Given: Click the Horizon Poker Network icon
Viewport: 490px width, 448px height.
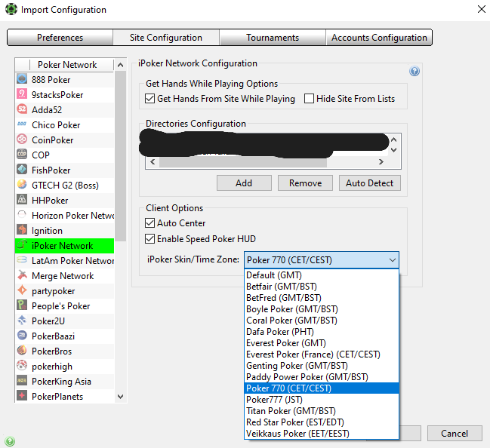Looking at the screenshot, I should point(22,215).
